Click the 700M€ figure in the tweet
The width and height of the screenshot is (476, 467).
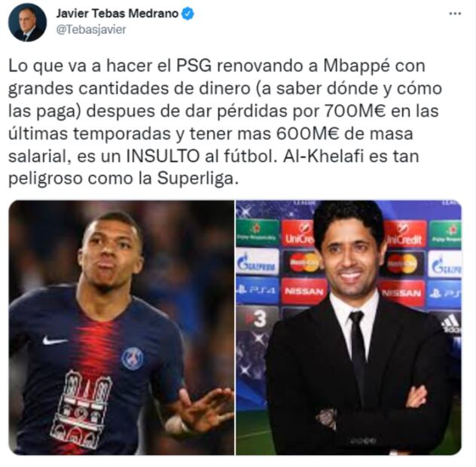355,111
